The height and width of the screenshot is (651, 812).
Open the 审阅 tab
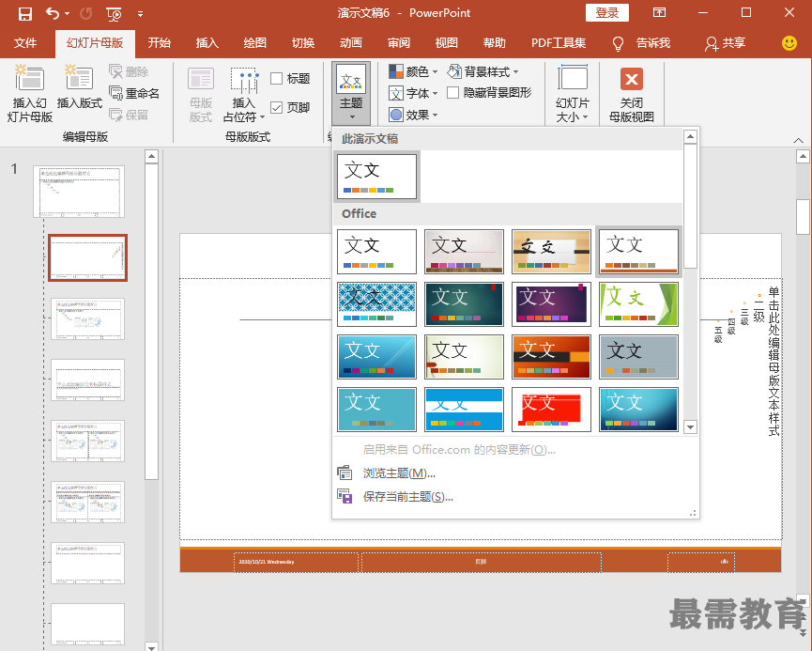[x=399, y=43]
